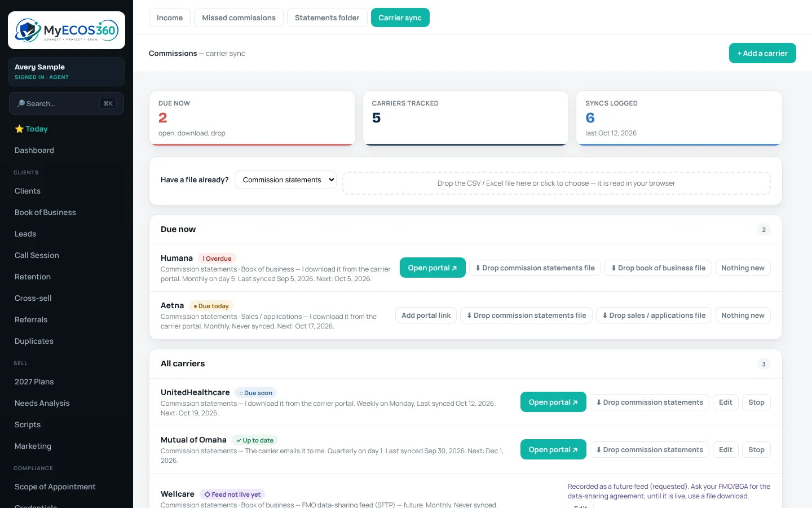Edit the UnitedHealthcare carrier
The height and width of the screenshot is (508, 812).
click(x=726, y=402)
